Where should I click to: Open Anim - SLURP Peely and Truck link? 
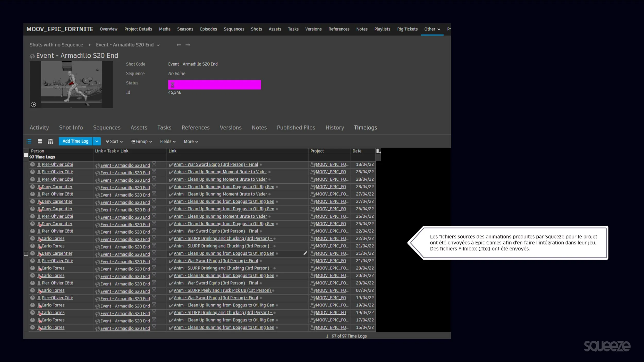[222, 290]
